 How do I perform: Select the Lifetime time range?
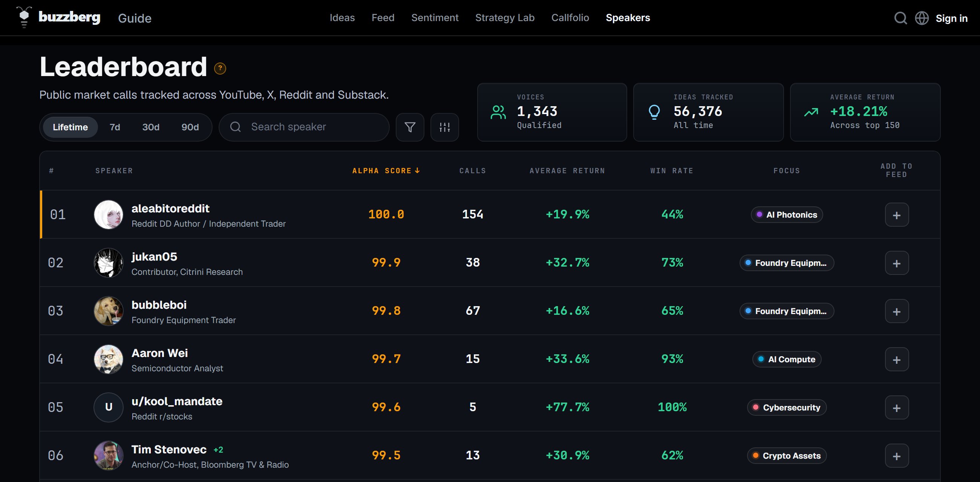tap(70, 127)
